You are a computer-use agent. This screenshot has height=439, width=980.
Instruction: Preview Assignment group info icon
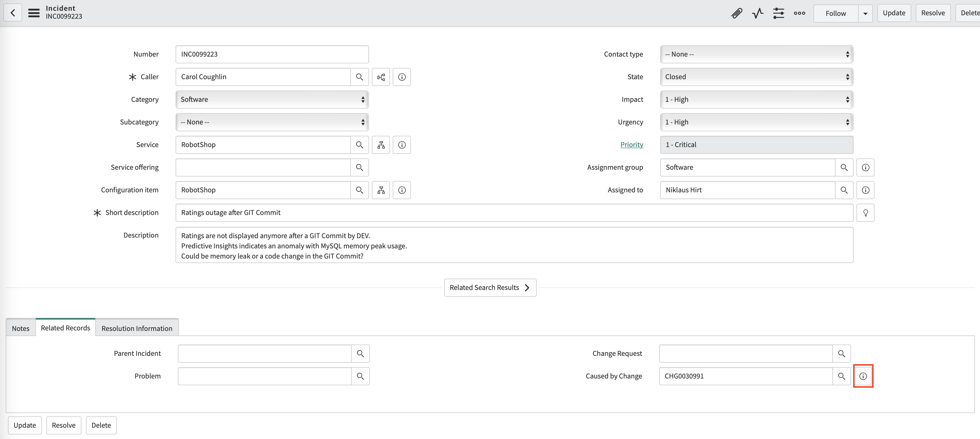click(x=865, y=167)
